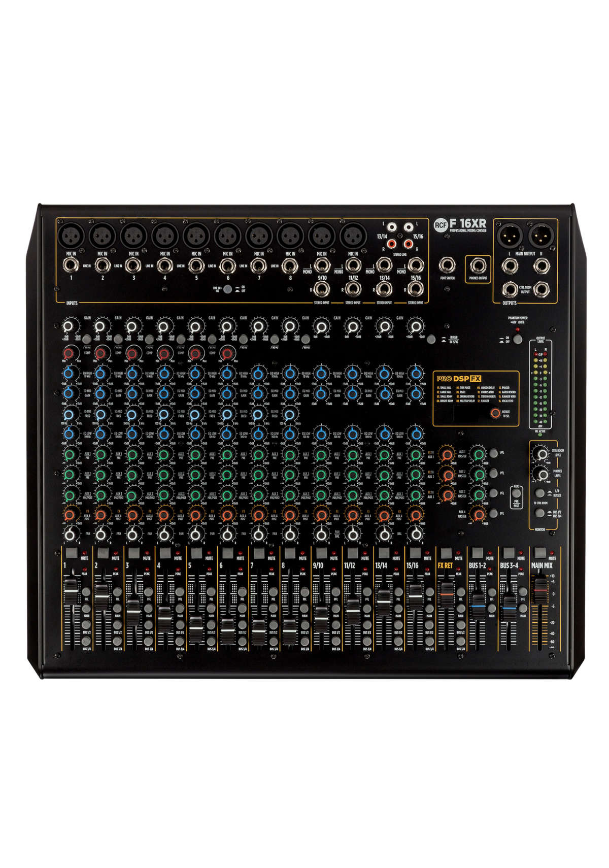Click the white 13/14 left RCA stereo line input
Viewport: 609px width, 868px height.
(392, 227)
